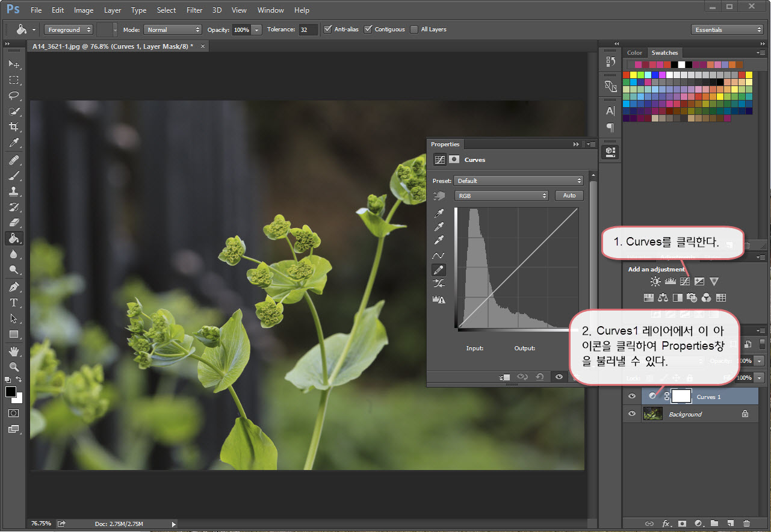Screen dimensions: 771x532
Task: Open the Layer menu
Action: [x=112, y=10]
